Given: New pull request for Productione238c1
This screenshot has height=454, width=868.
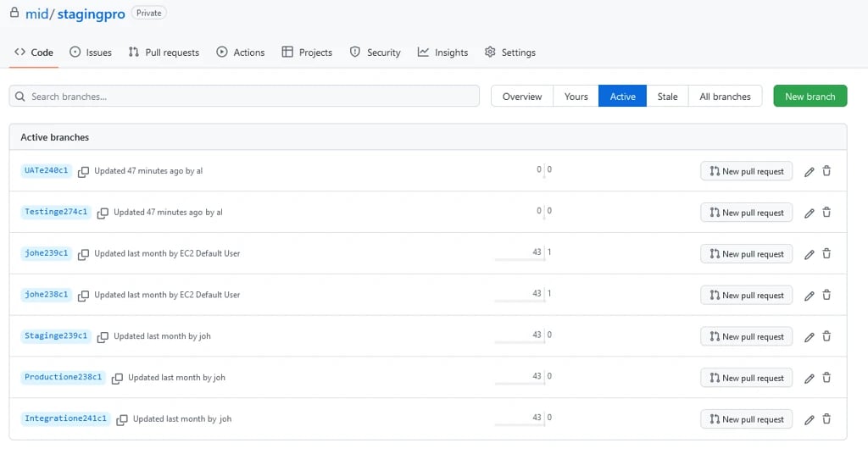Looking at the screenshot, I should pos(746,379).
